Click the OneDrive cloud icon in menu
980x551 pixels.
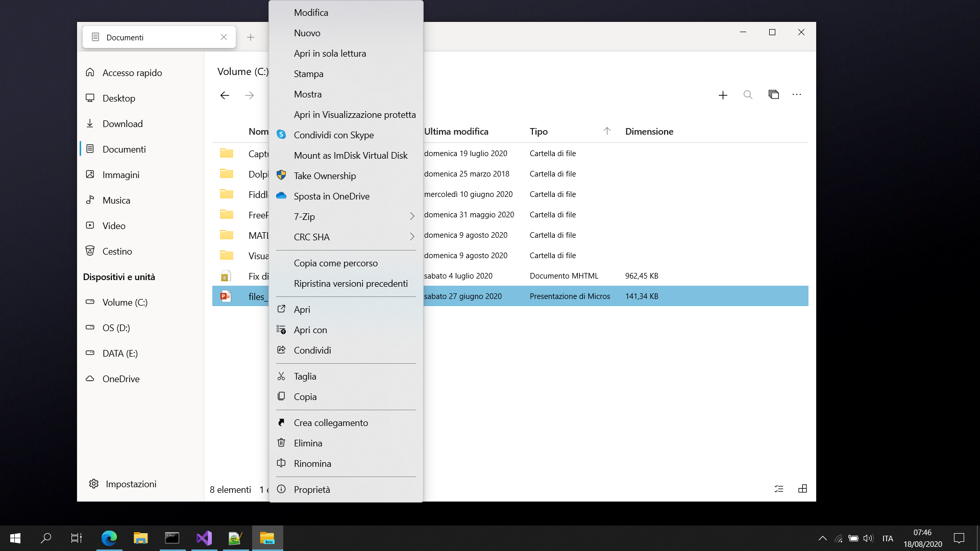point(281,195)
